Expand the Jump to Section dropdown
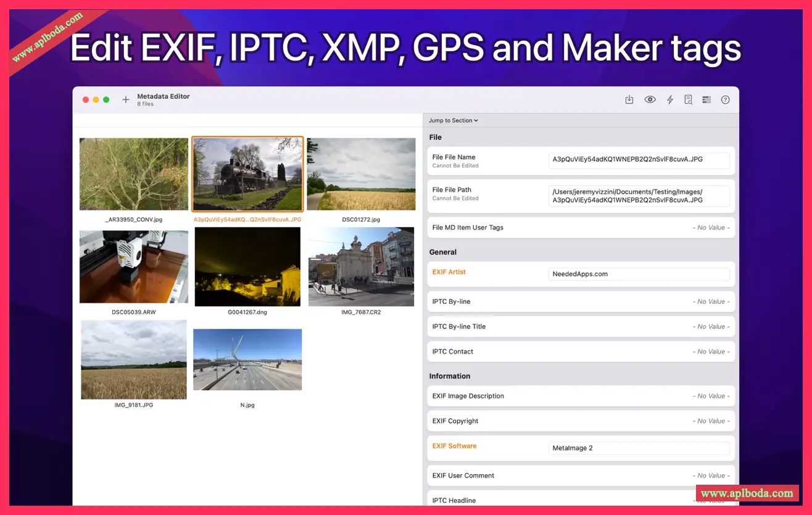The width and height of the screenshot is (812, 515). click(x=454, y=120)
